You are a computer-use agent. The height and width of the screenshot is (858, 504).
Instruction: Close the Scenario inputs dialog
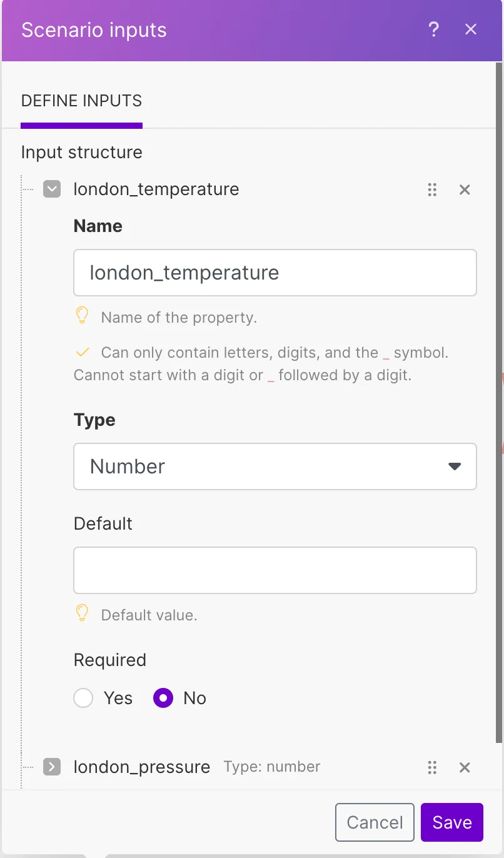pyautogui.click(x=471, y=29)
